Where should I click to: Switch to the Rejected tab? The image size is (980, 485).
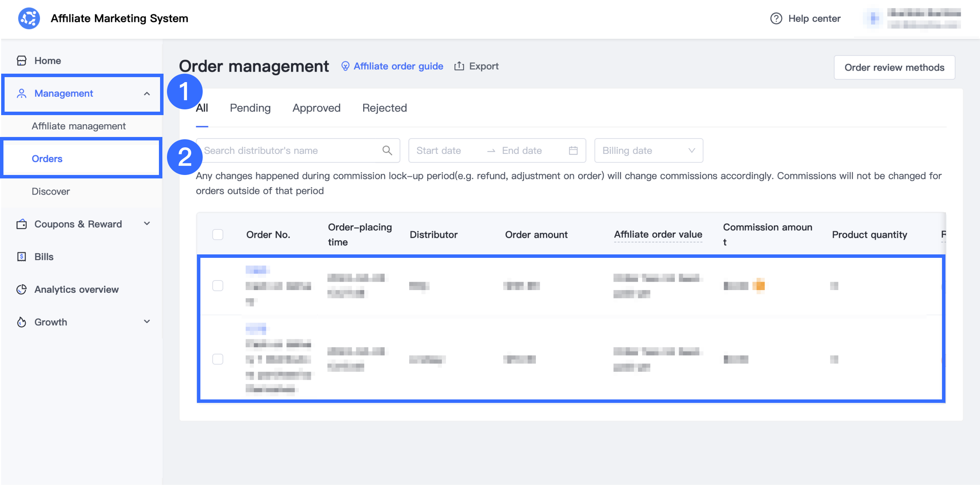[x=384, y=108]
